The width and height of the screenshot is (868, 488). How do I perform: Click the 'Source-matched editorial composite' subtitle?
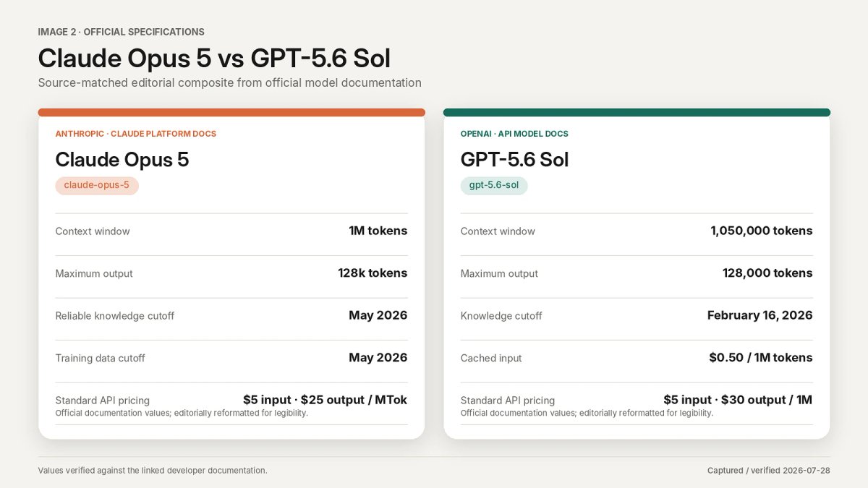pos(229,82)
